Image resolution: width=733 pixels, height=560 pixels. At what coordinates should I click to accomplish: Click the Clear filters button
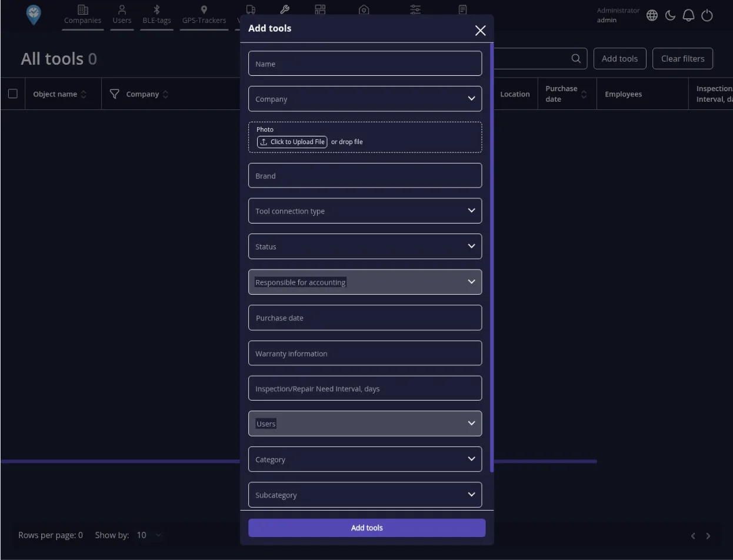click(x=682, y=58)
